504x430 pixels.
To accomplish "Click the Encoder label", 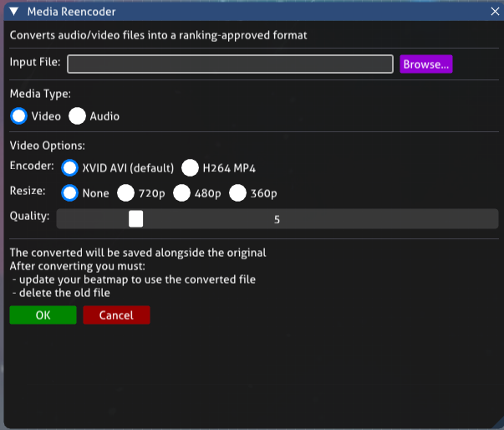I will coord(32,166).
